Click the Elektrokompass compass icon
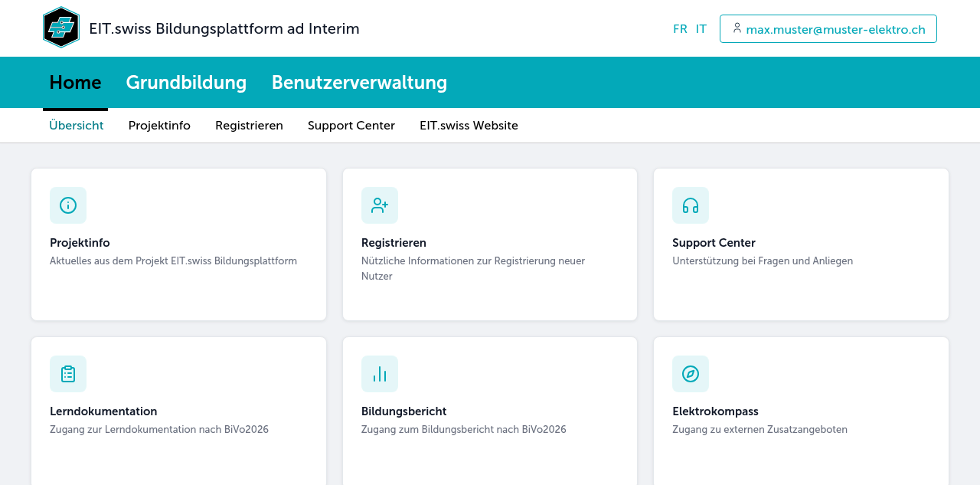 point(691,374)
